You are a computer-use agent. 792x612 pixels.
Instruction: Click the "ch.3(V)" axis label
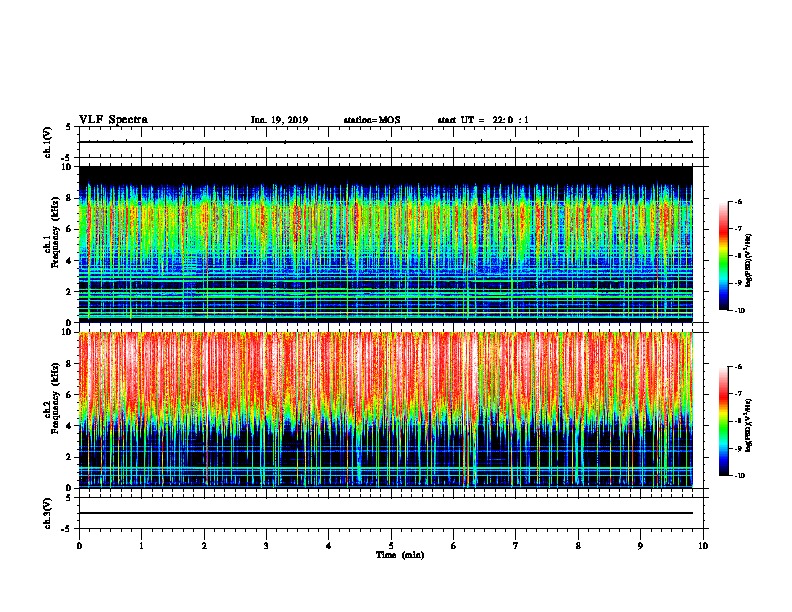(x=48, y=513)
